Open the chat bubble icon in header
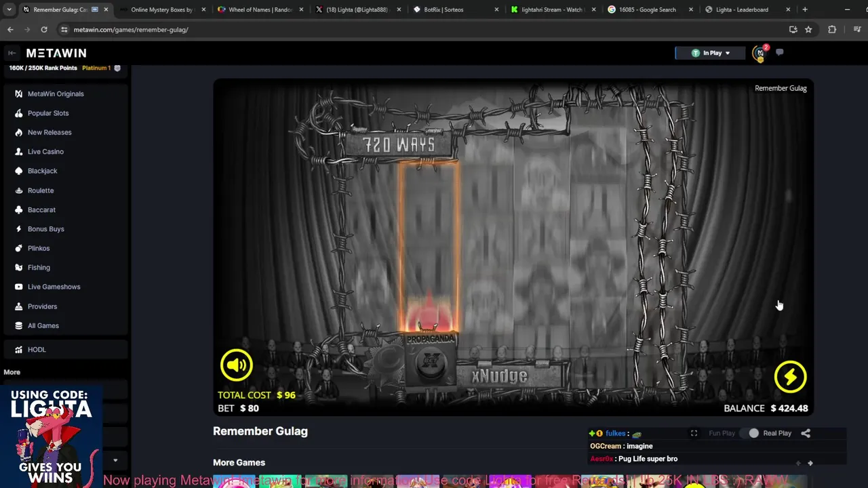Image resolution: width=868 pixels, height=488 pixels. pos(780,52)
